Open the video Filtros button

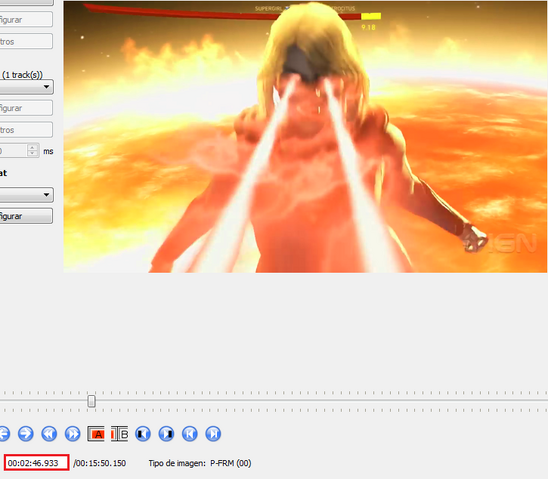(26, 41)
